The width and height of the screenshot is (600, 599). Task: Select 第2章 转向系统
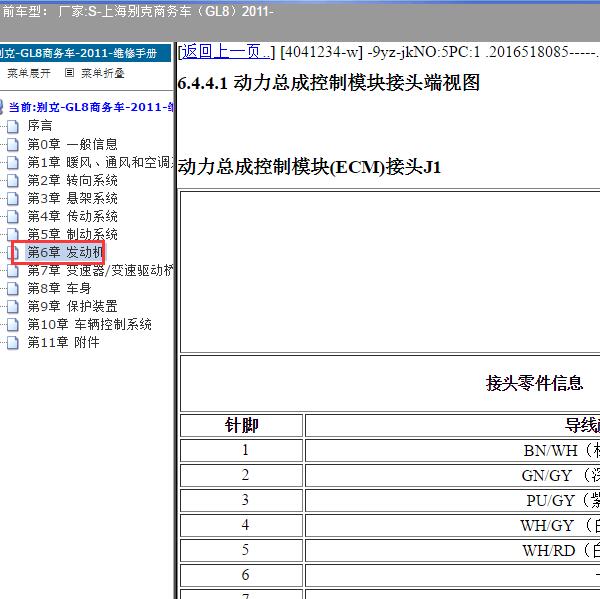pyautogui.click(x=72, y=180)
